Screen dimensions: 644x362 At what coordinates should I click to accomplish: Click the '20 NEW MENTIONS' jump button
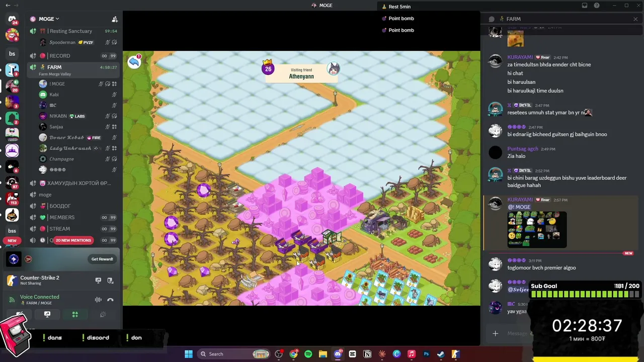[x=73, y=240]
